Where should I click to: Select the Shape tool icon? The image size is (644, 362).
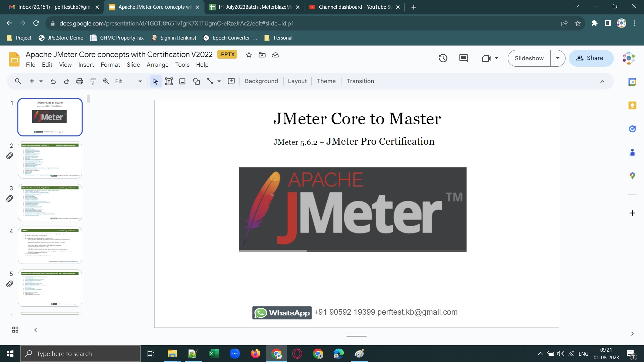(x=196, y=81)
